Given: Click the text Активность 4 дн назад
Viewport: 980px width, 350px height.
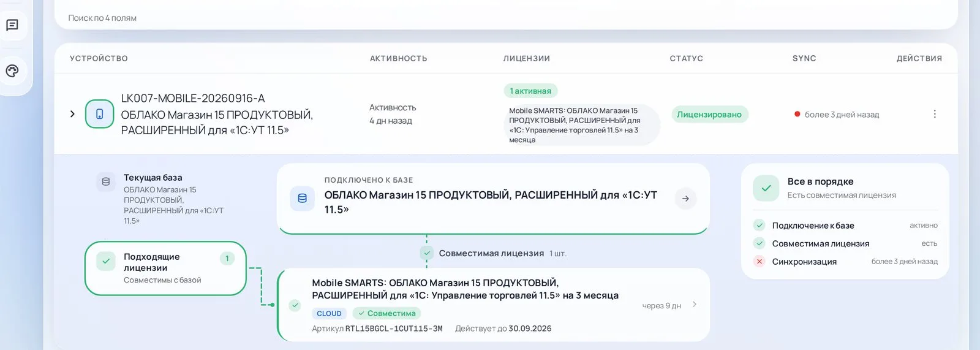Looking at the screenshot, I should 393,114.
